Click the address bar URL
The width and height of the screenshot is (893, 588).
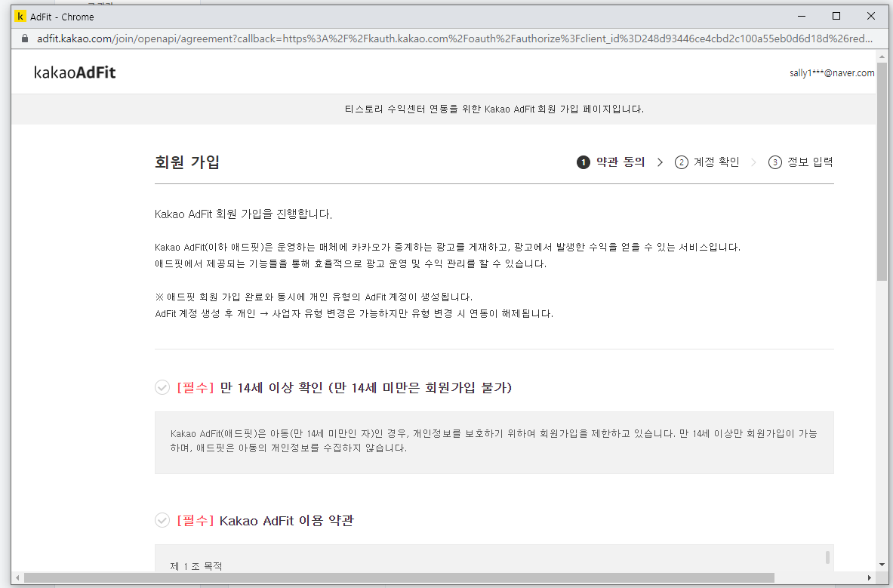[454, 38]
